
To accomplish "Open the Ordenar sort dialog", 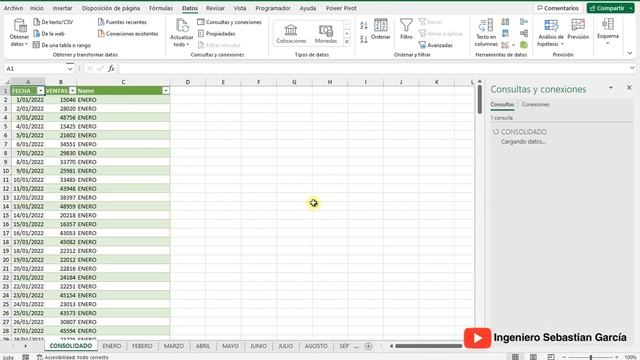I will pos(380,29).
